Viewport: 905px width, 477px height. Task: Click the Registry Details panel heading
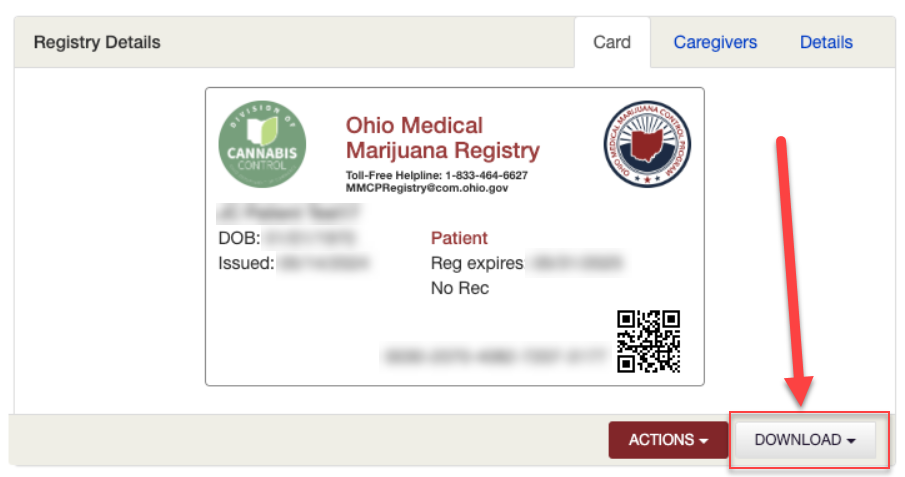click(97, 43)
